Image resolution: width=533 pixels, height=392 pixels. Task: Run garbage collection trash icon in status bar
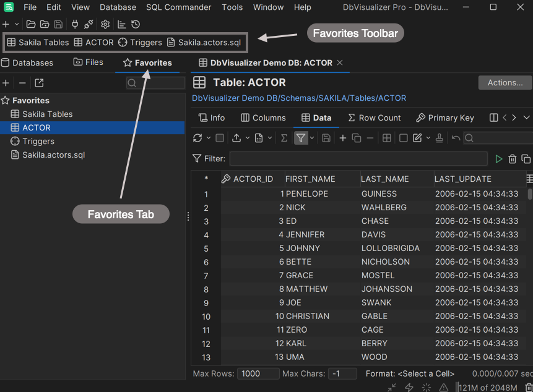click(x=528, y=388)
